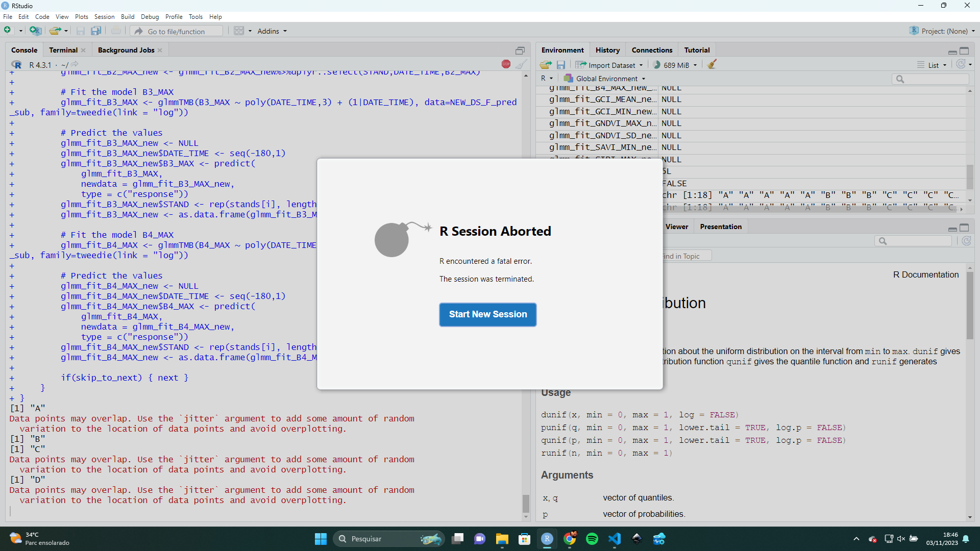Open the R language dropdown in Environment

pyautogui.click(x=547, y=79)
